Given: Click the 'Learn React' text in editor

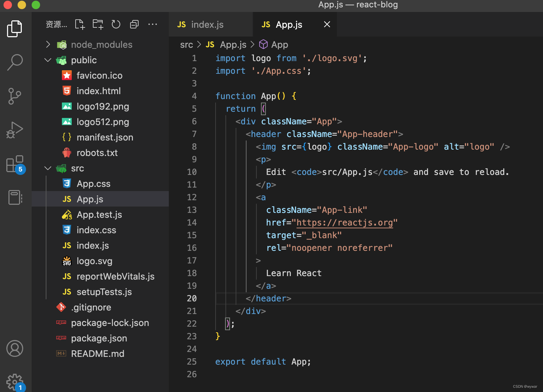Looking at the screenshot, I should pos(294,273).
